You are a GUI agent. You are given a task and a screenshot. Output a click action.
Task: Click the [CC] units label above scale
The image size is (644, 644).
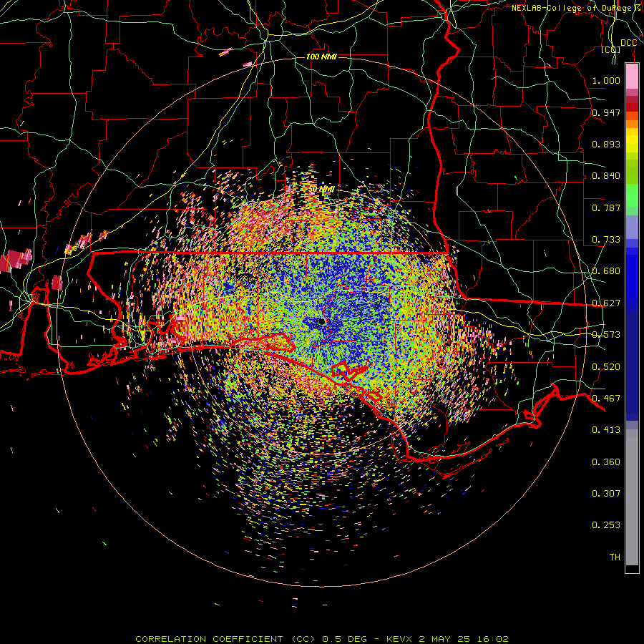tap(611, 49)
